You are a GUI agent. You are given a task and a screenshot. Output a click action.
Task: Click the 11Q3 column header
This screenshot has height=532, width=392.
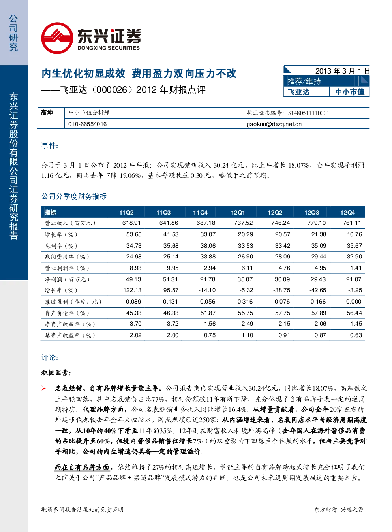(x=163, y=213)
